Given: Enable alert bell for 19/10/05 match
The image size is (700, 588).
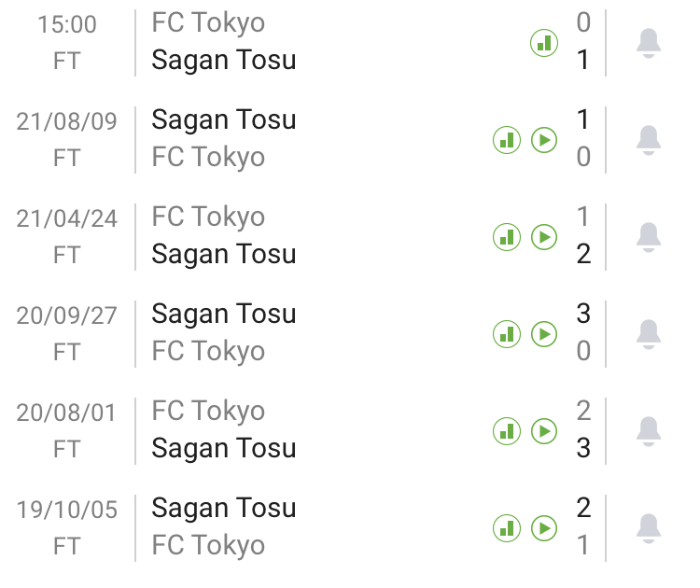Looking at the screenshot, I should (649, 528).
